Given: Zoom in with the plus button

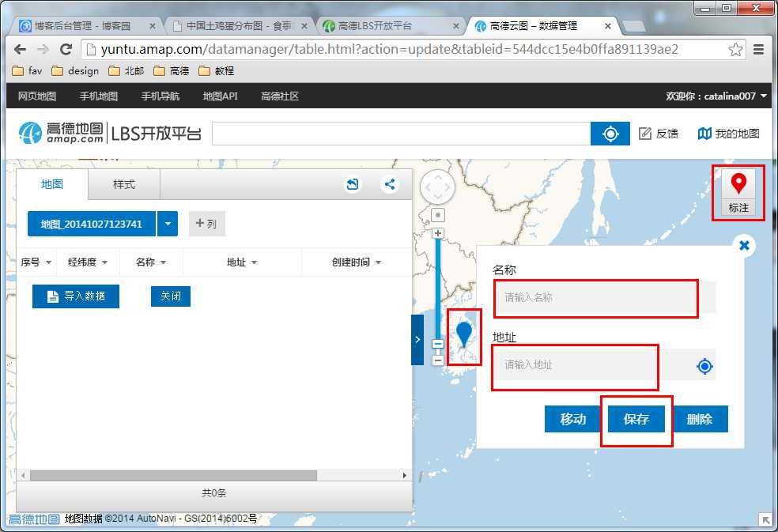Looking at the screenshot, I should 438,233.
